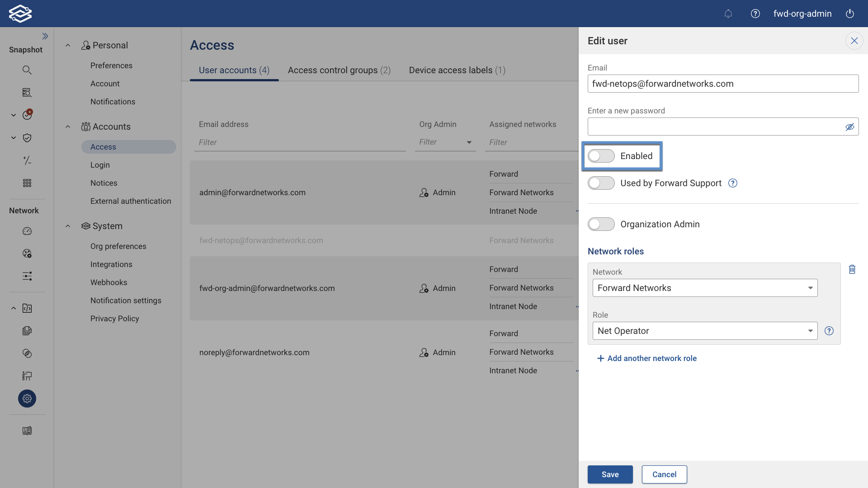Click the notification bell icon
This screenshot has height=488, width=868.
pyautogui.click(x=728, y=14)
